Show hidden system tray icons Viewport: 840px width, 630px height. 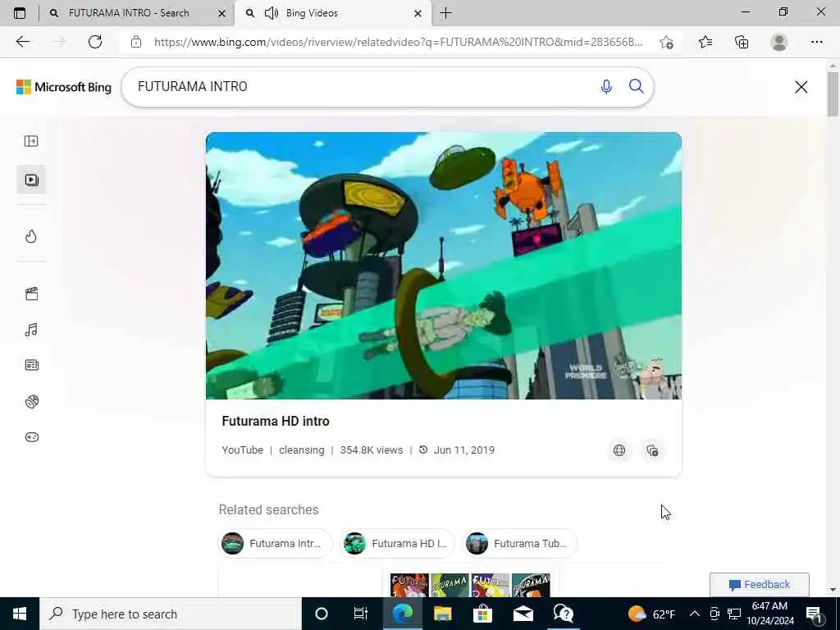(694, 614)
